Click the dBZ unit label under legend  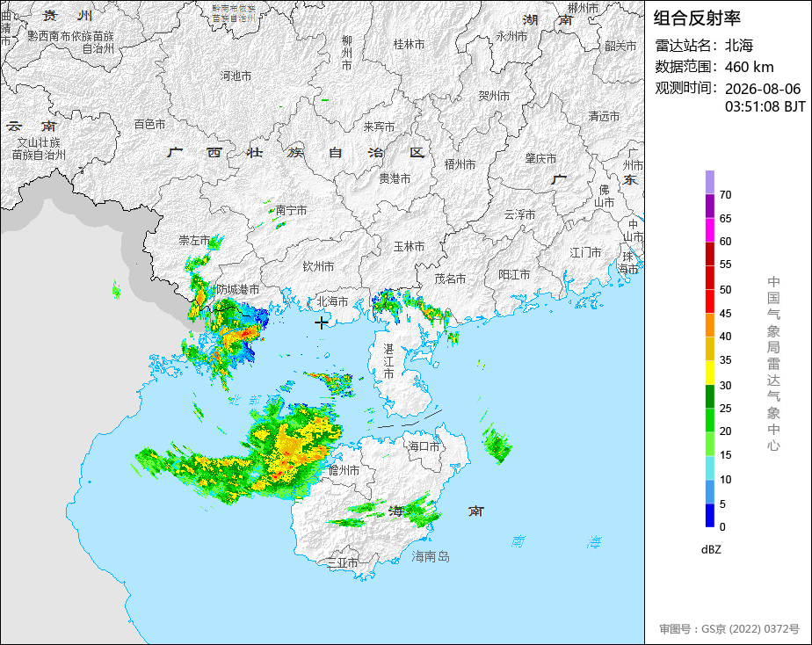click(711, 550)
